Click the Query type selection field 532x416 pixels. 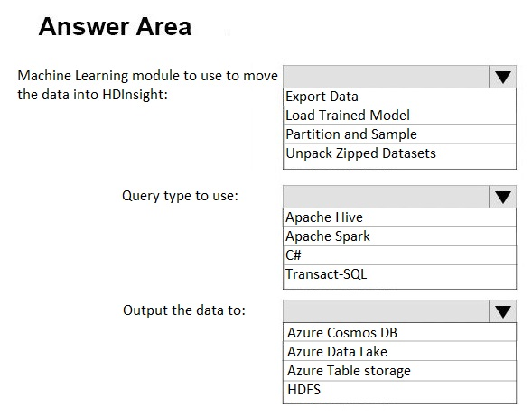coord(386,197)
